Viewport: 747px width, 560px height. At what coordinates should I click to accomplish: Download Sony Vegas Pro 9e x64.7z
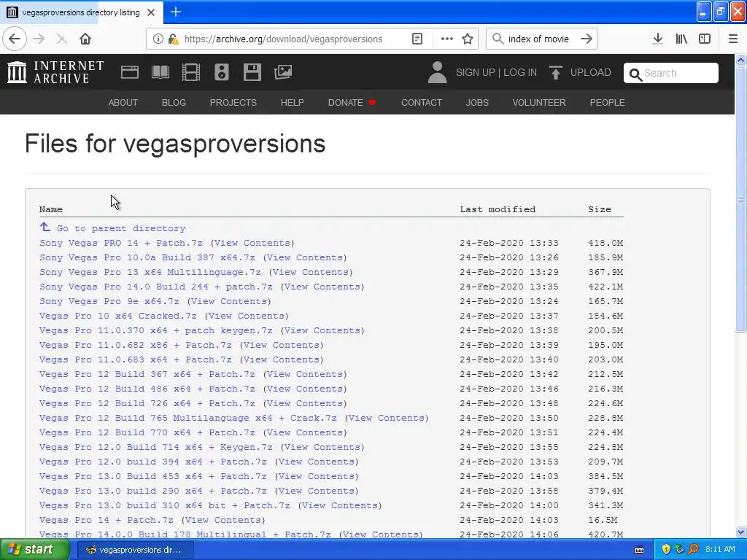point(109,301)
